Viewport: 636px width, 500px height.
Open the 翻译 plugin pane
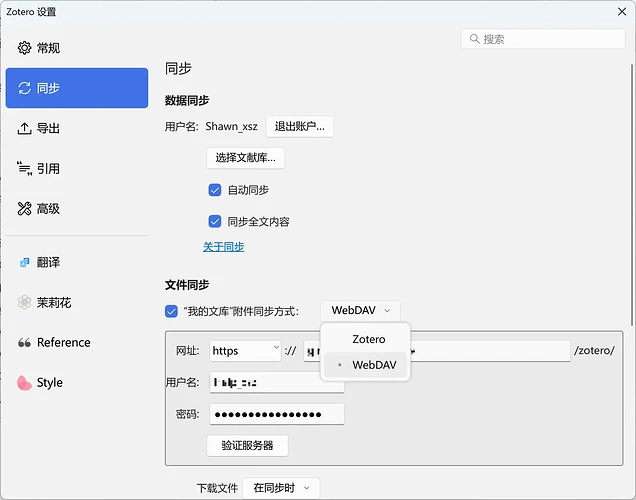click(77, 262)
